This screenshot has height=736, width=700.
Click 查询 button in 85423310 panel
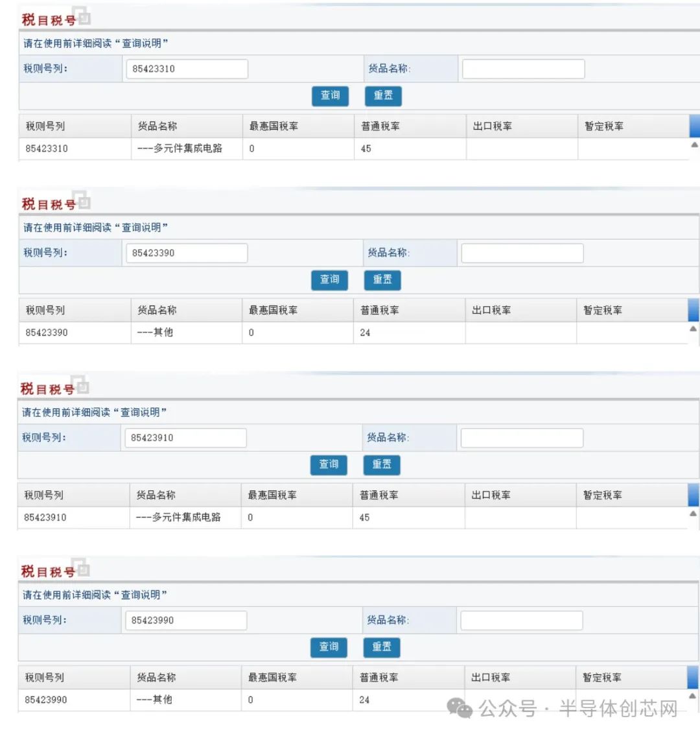point(331,96)
